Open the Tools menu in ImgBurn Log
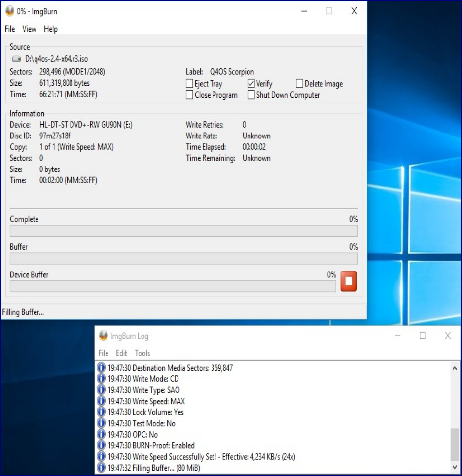This screenshot has height=476, width=462. [x=142, y=353]
